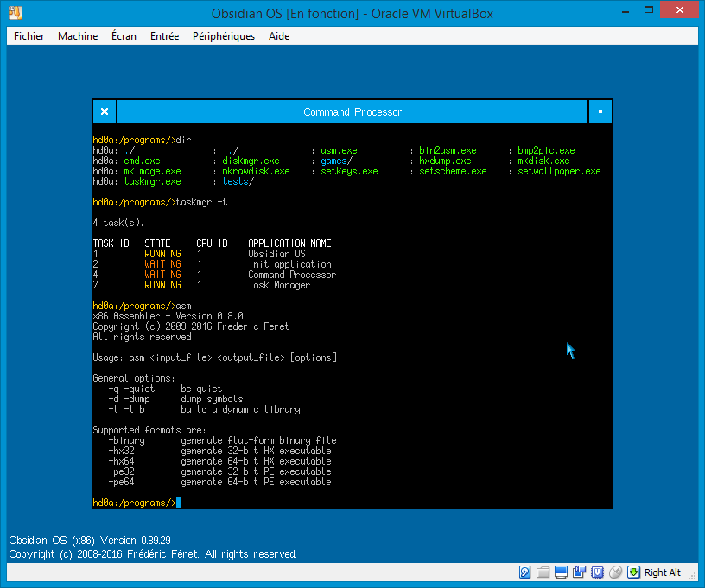Click the STATE column header
This screenshot has width=705, height=588.
click(x=157, y=243)
